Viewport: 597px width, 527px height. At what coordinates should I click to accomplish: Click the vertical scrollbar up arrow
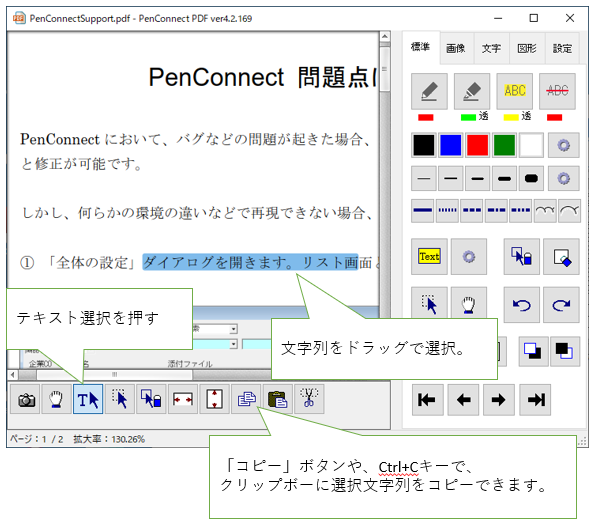[385, 37]
